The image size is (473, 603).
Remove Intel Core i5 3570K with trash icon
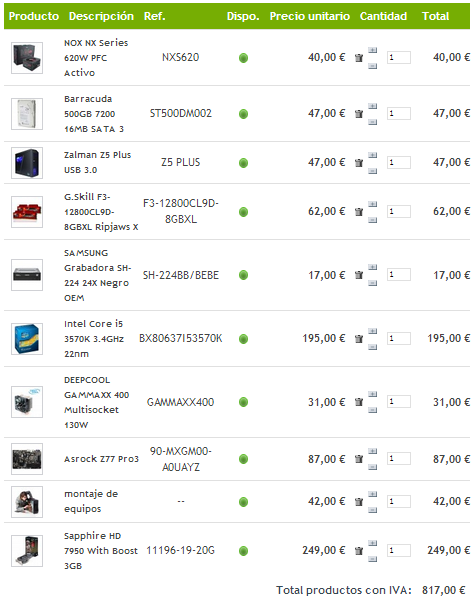pyautogui.click(x=359, y=338)
